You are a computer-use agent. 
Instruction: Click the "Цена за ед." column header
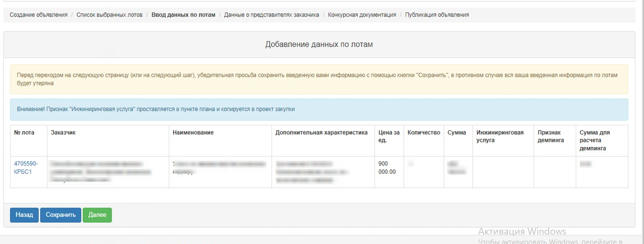(389, 136)
